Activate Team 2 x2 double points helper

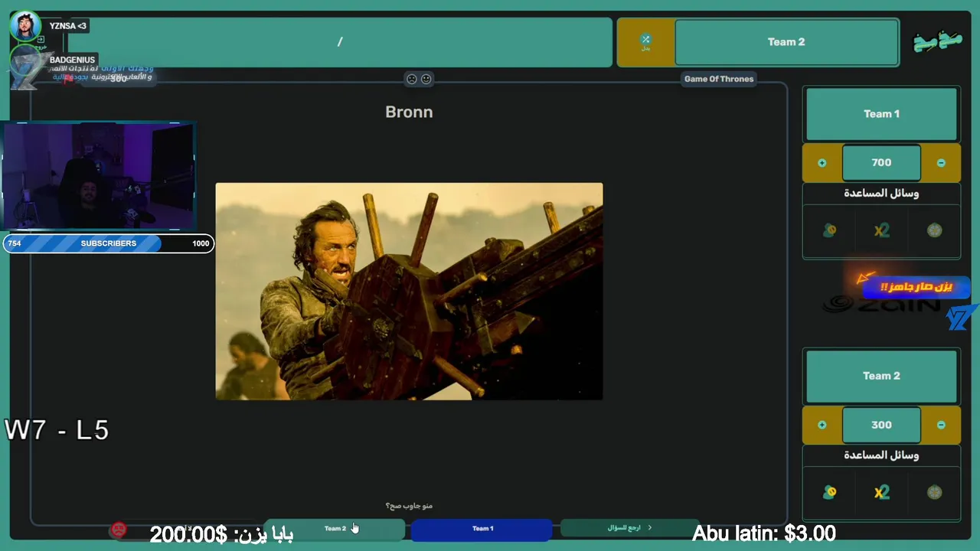point(881,492)
